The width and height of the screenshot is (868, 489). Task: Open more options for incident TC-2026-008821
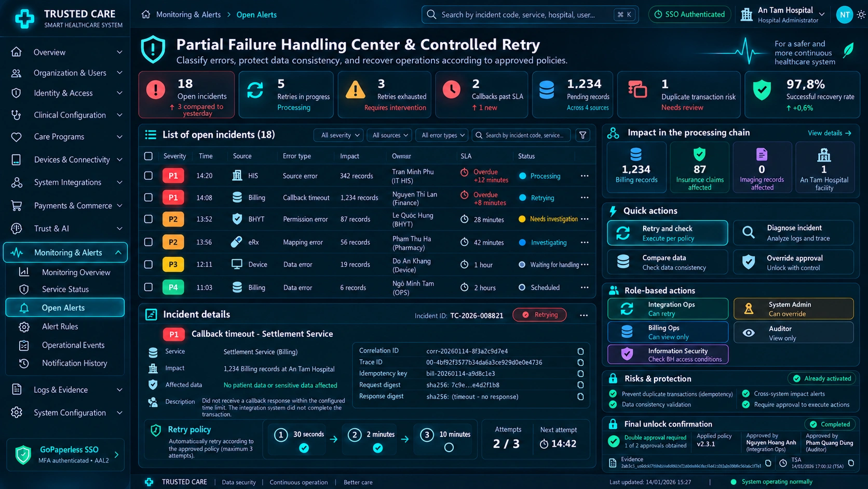tap(584, 315)
